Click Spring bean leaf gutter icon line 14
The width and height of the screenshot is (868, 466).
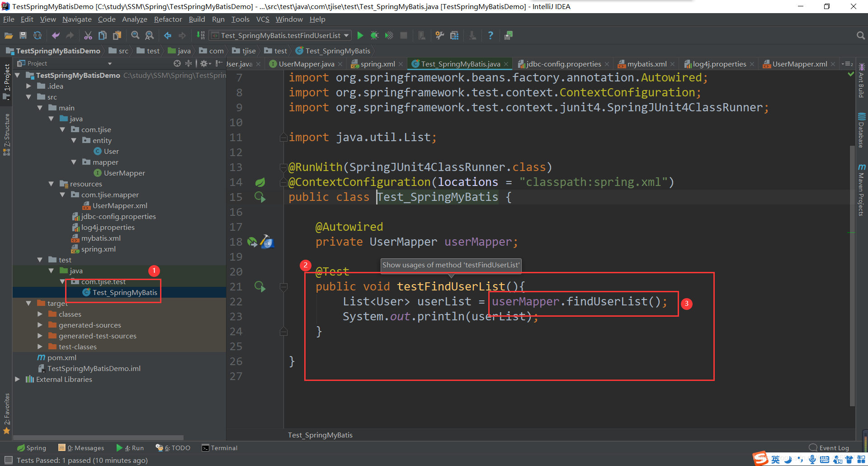[x=260, y=182]
